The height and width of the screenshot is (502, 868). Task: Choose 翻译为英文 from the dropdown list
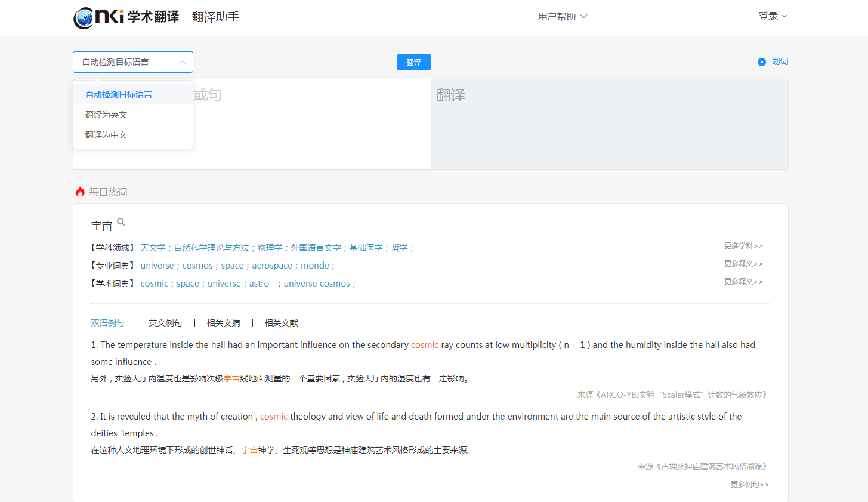pos(133,115)
